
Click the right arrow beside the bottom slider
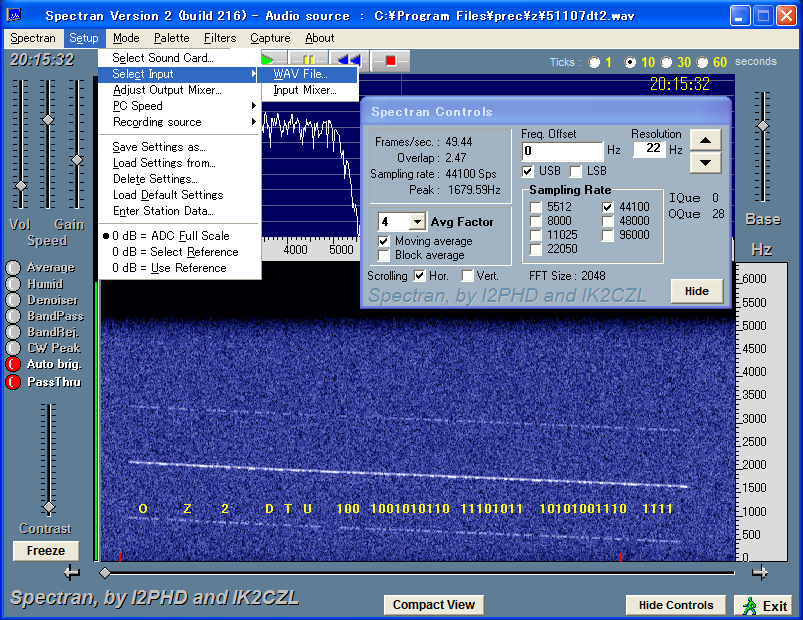[760, 572]
